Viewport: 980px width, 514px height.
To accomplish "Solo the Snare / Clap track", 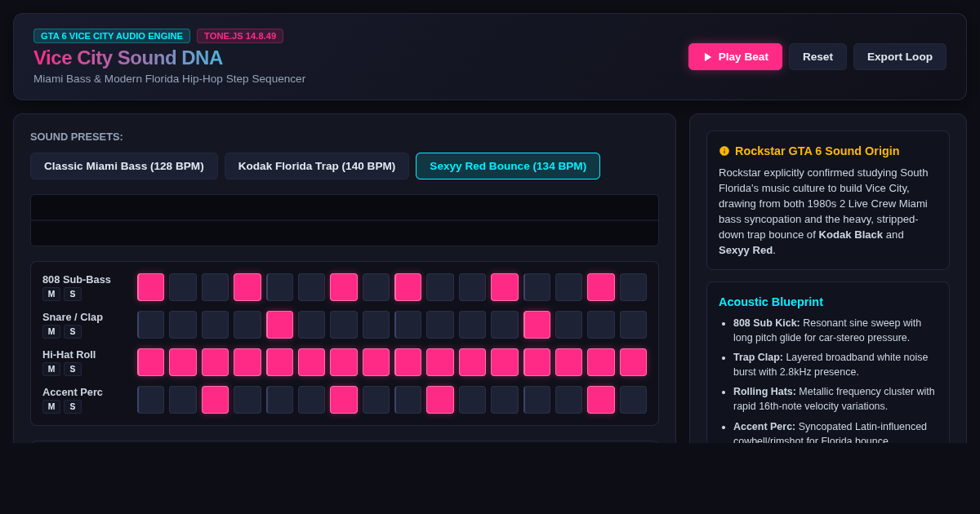I will (73, 331).
